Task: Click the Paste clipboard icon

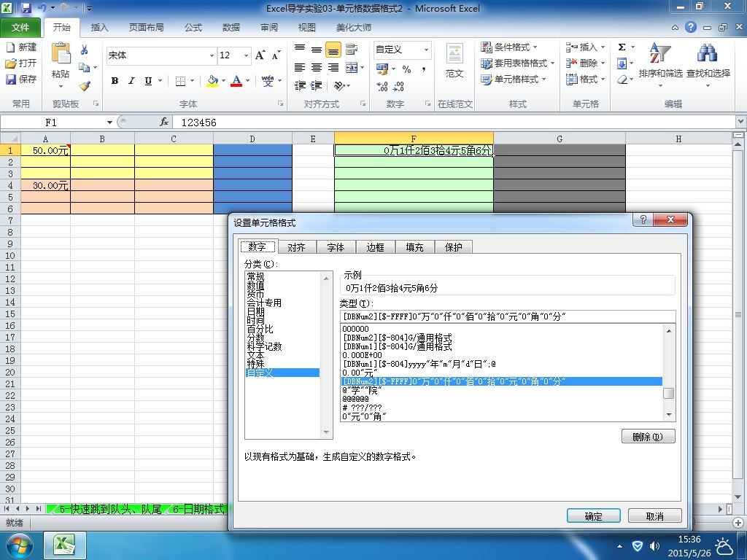Action: [61, 53]
